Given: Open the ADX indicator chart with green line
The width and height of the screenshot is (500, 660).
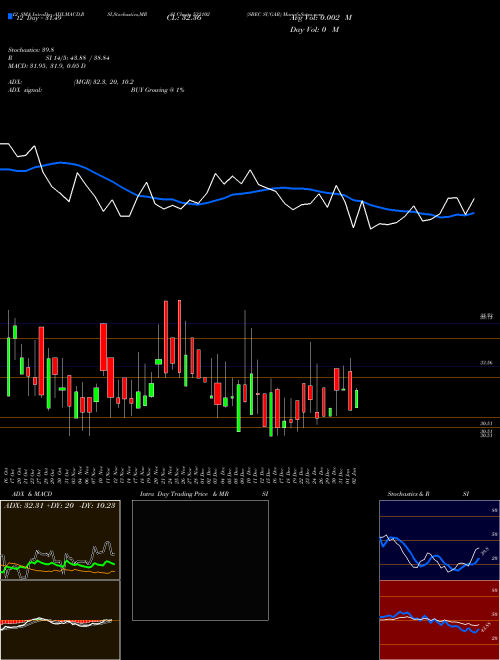Looking at the screenshot, I should pyautogui.click(x=60, y=540).
